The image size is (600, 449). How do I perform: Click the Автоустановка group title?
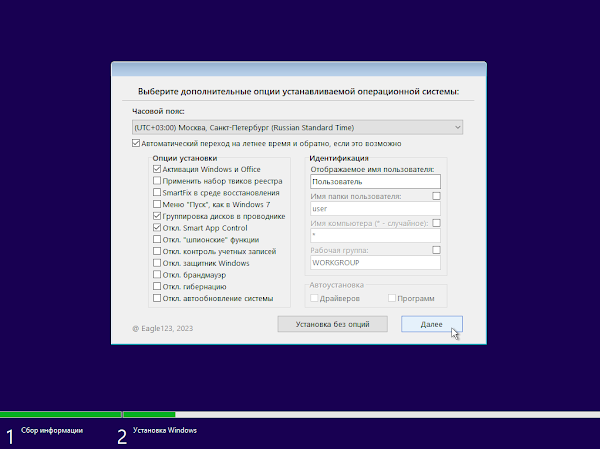click(337, 285)
